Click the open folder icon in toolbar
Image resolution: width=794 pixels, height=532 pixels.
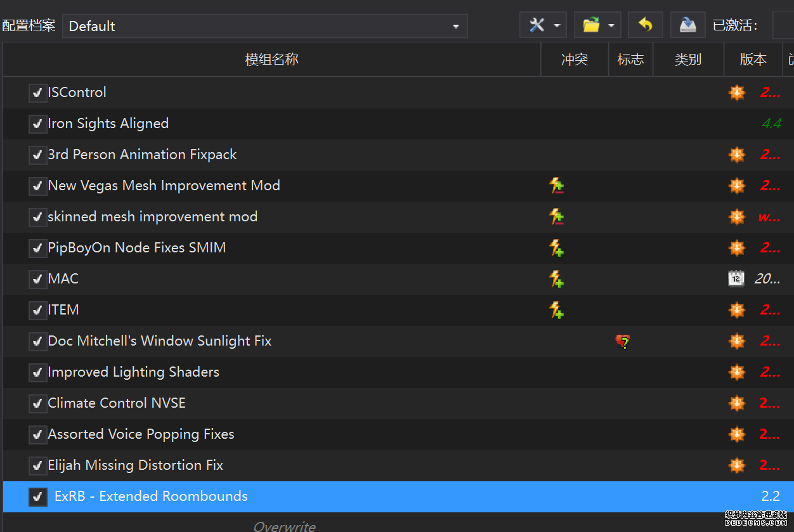point(591,25)
